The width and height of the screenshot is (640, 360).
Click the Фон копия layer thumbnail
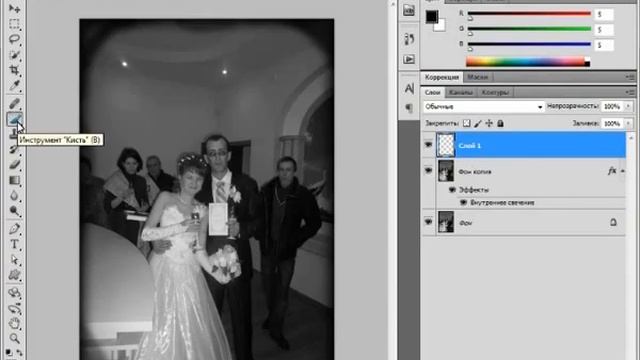click(445, 171)
